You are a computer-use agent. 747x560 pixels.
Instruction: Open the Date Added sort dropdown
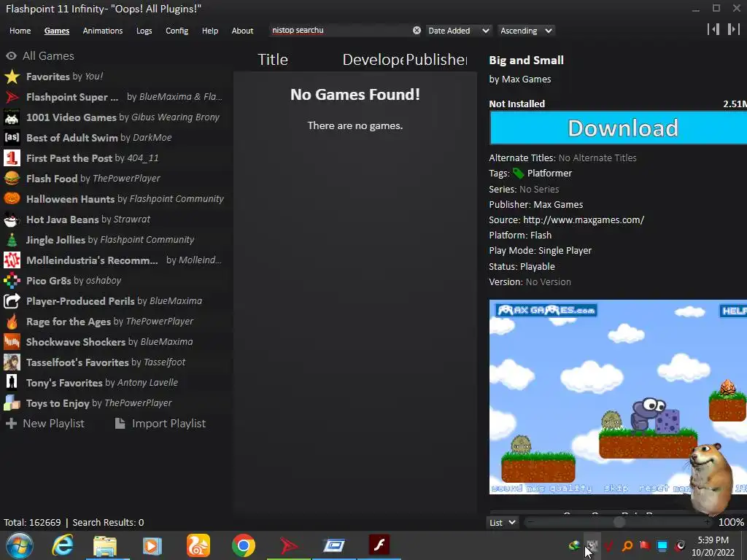tap(458, 31)
